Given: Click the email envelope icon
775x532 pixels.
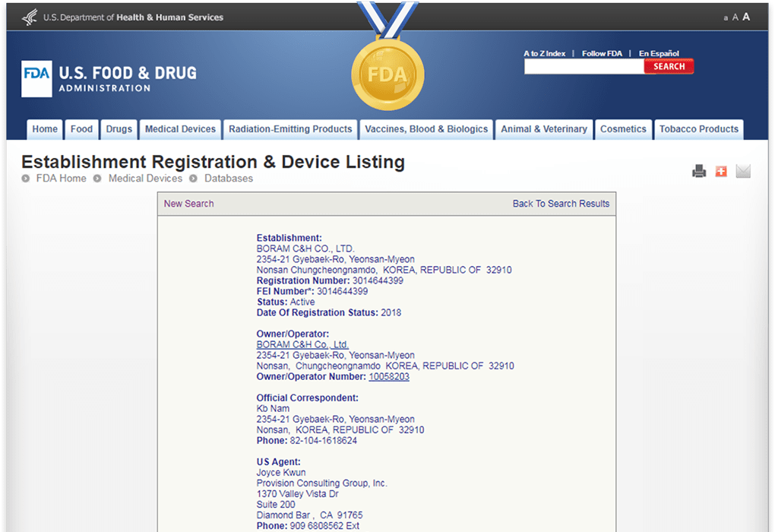Looking at the screenshot, I should coord(743,172).
